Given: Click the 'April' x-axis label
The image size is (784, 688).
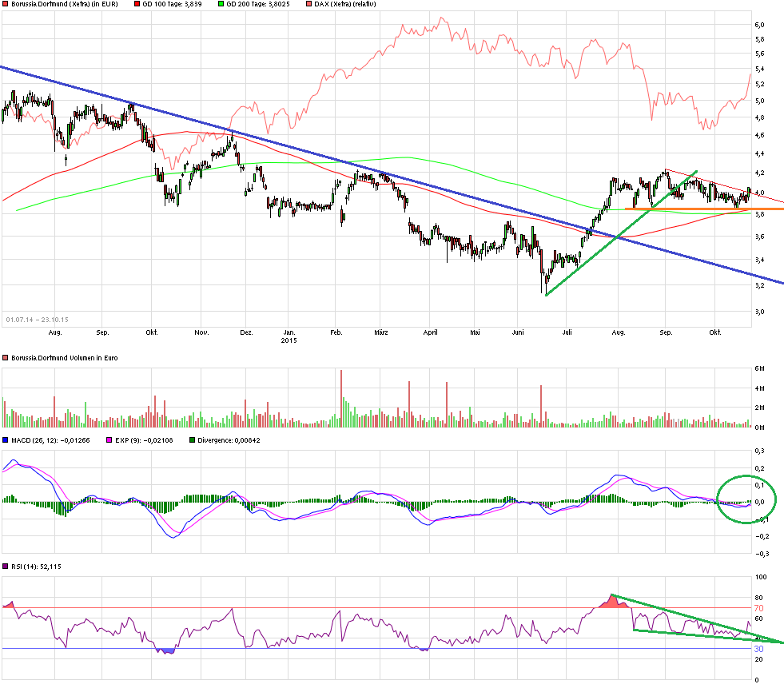Looking at the screenshot, I should [431, 332].
